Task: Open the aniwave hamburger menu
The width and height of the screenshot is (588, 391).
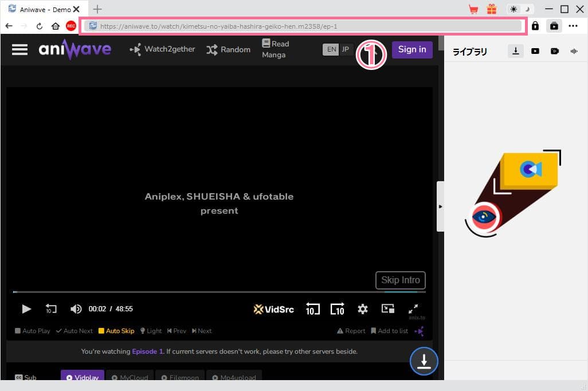Action: 19,49
